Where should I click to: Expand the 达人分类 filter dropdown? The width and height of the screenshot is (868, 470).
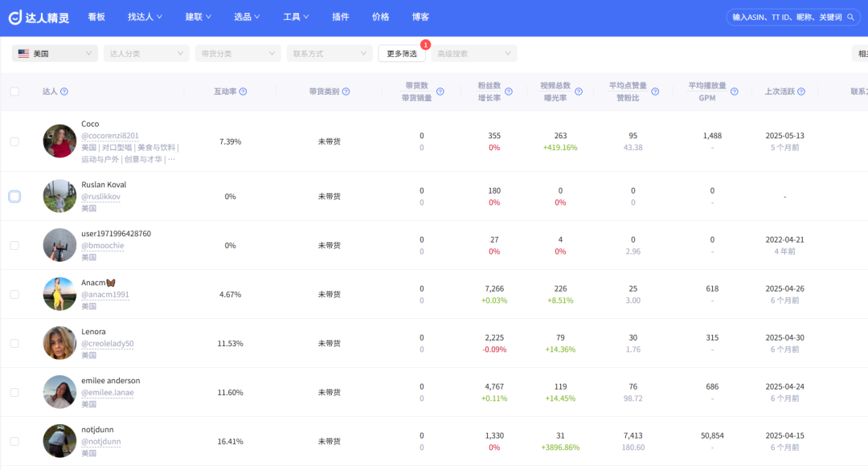[x=146, y=53]
